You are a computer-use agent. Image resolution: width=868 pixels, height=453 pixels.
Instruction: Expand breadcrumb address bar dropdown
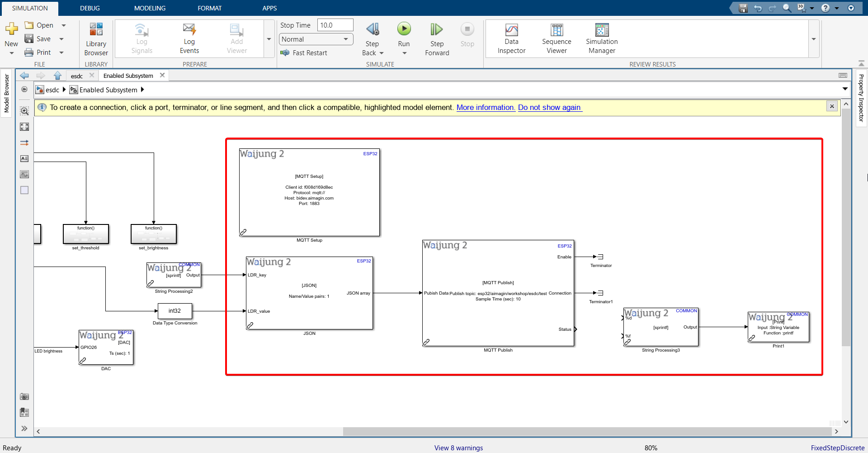(x=845, y=89)
